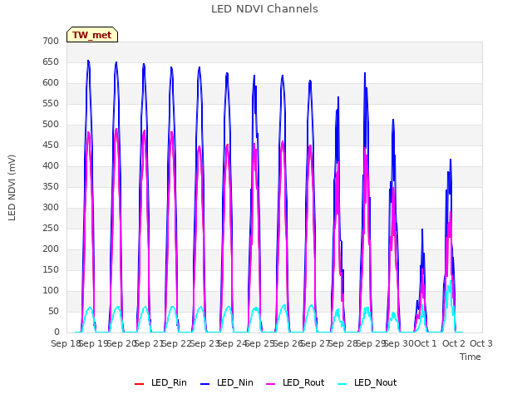Click the 700 y-axis tick label
Screen dimensions: 532x399
point(51,41)
